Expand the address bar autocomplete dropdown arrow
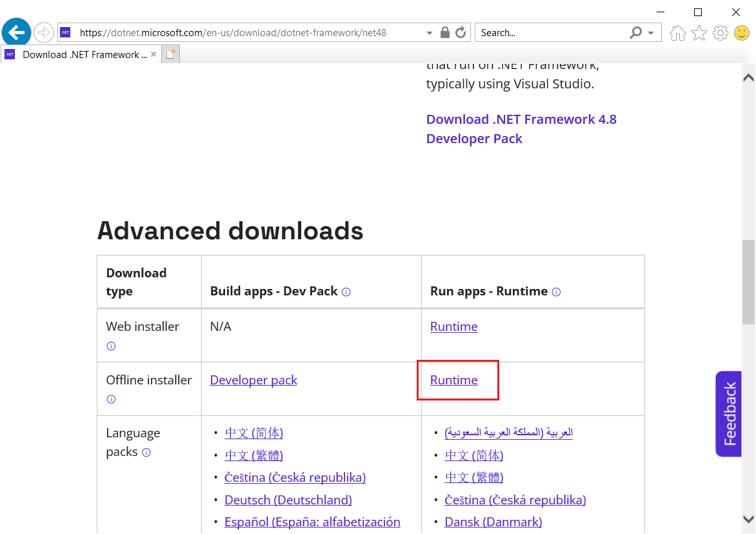This screenshot has height=534, width=756. coord(429,33)
